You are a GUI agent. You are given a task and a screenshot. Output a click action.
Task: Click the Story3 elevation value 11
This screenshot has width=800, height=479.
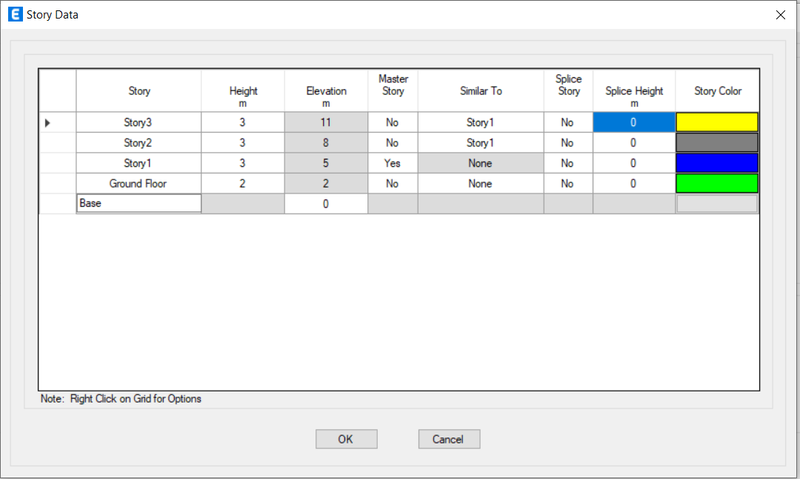pyautogui.click(x=326, y=122)
